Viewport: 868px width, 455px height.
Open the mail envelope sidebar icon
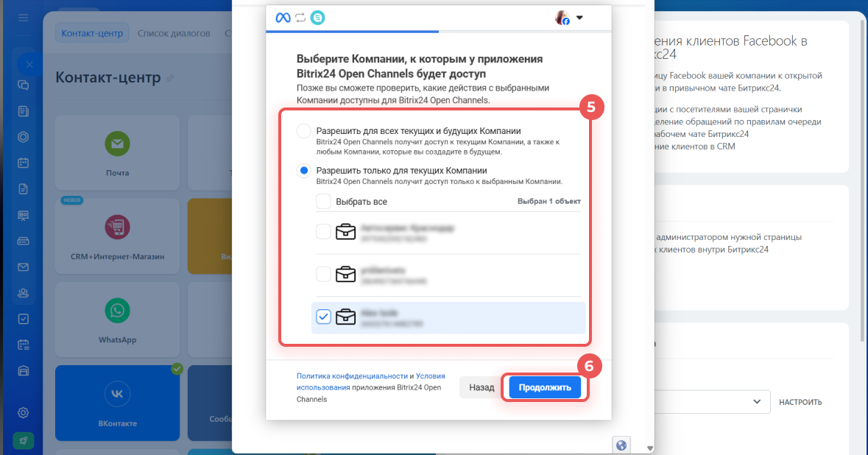coord(24,267)
